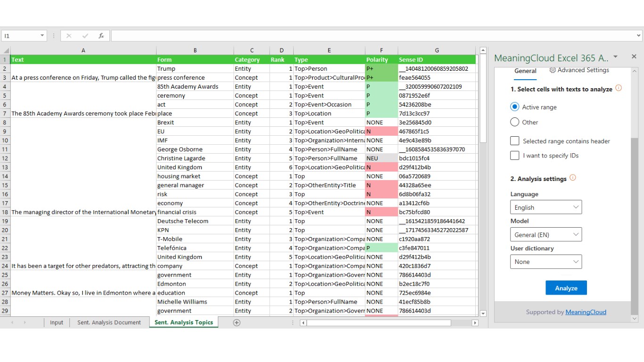This screenshot has width=644, height=362.
Task: Click the 'Trump' cell
Action: click(x=195, y=69)
